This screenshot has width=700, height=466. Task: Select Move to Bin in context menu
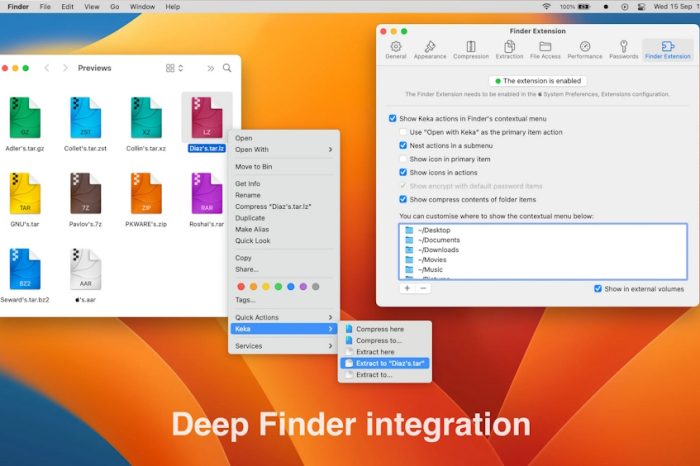[256, 166]
